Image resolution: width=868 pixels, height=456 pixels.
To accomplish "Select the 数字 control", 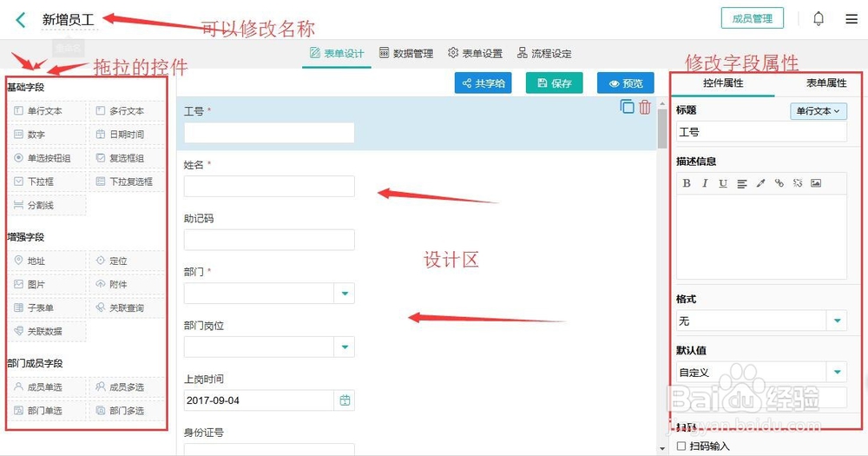I will (47, 135).
